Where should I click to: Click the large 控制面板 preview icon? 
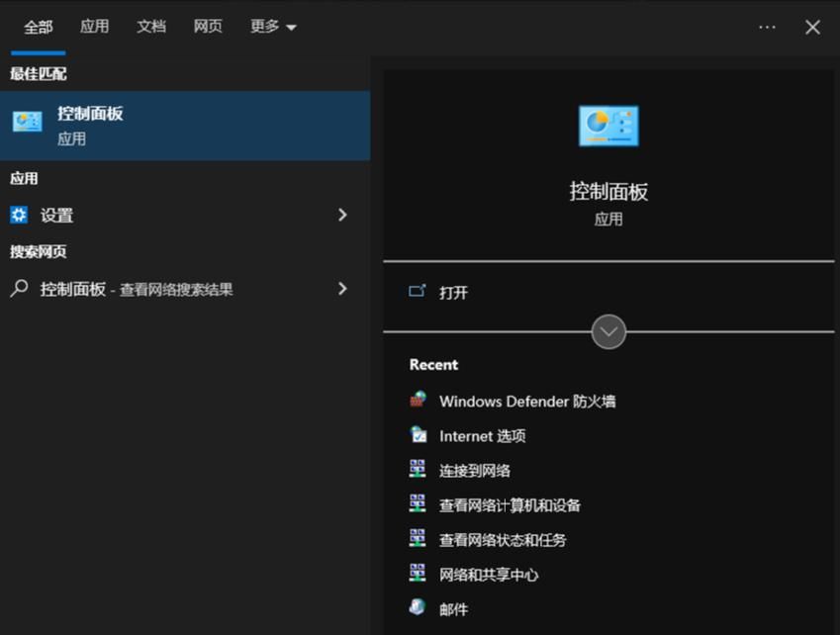click(x=608, y=125)
